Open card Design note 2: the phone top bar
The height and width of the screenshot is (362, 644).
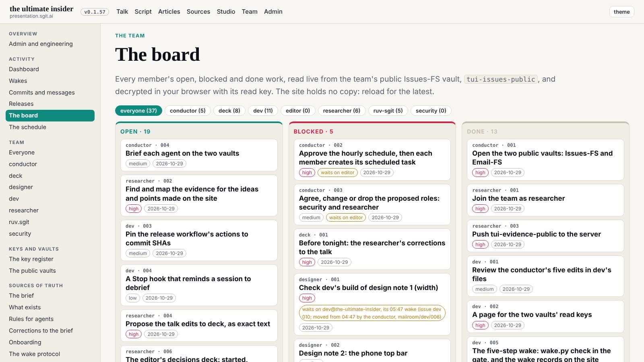tap(372, 350)
